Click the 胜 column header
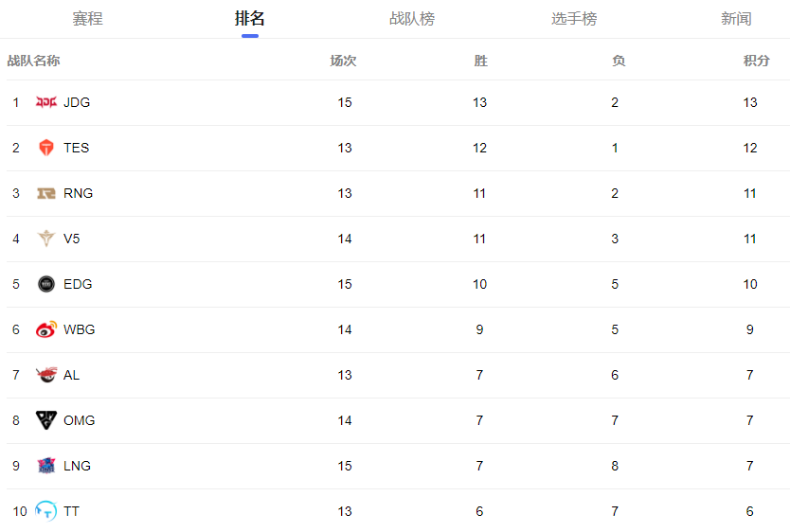 click(x=480, y=61)
